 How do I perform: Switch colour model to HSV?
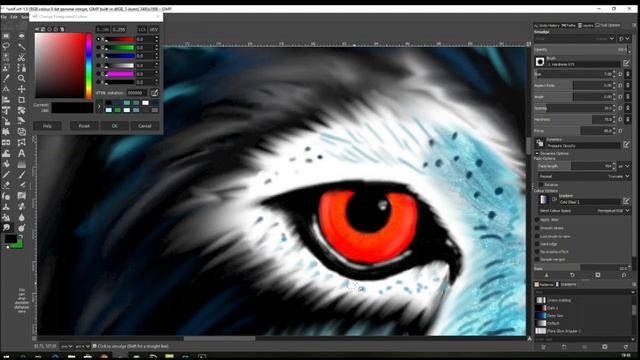[153, 29]
